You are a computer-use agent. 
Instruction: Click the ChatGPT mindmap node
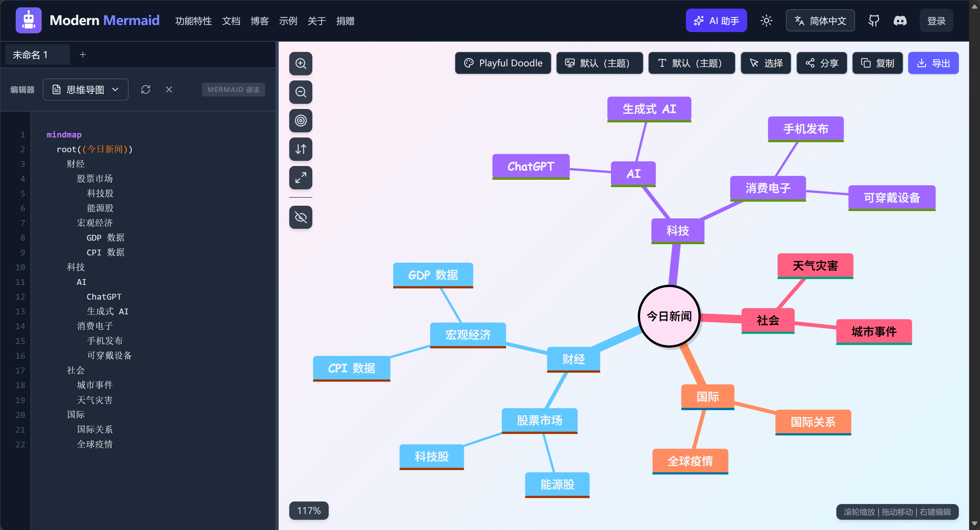pyautogui.click(x=531, y=167)
